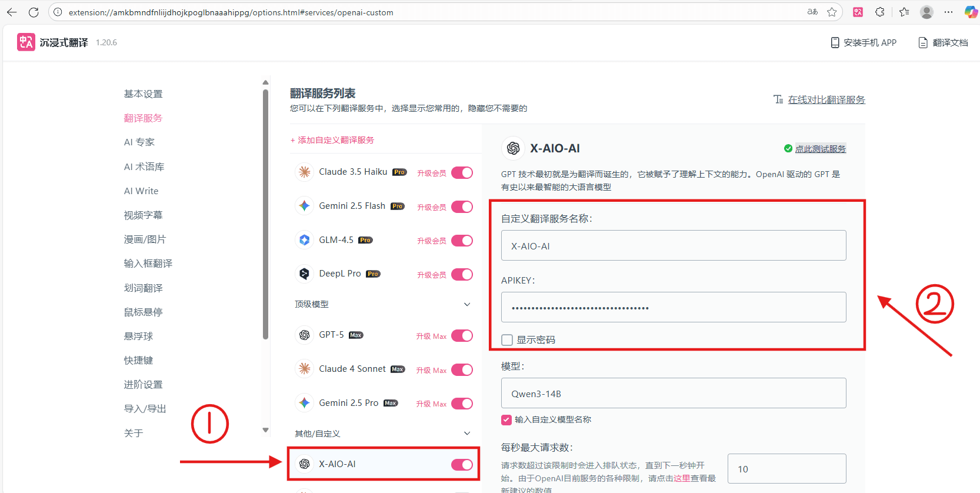Click the Immersive Translate extension toolbar icon
This screenshot has width=980, height=493.
pos(858,12)
